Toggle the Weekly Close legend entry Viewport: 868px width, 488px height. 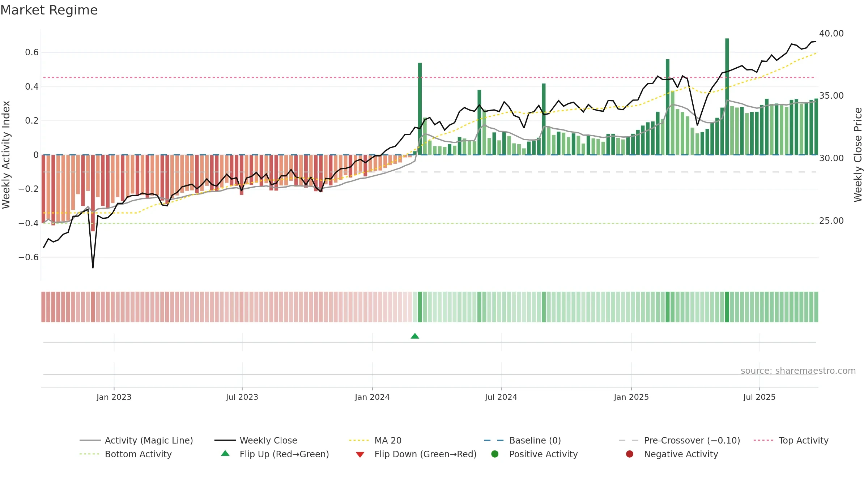coord(256,440)
